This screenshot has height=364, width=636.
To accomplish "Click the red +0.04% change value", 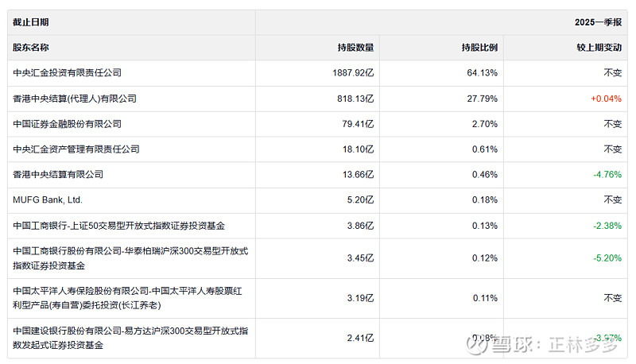I will (606, 99).
